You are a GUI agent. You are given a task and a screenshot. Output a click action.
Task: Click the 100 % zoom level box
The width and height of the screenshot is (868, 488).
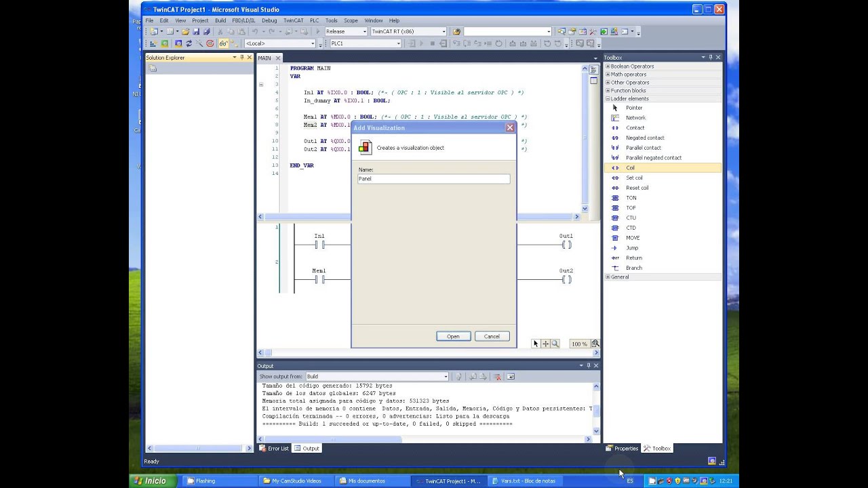(579, 344)
